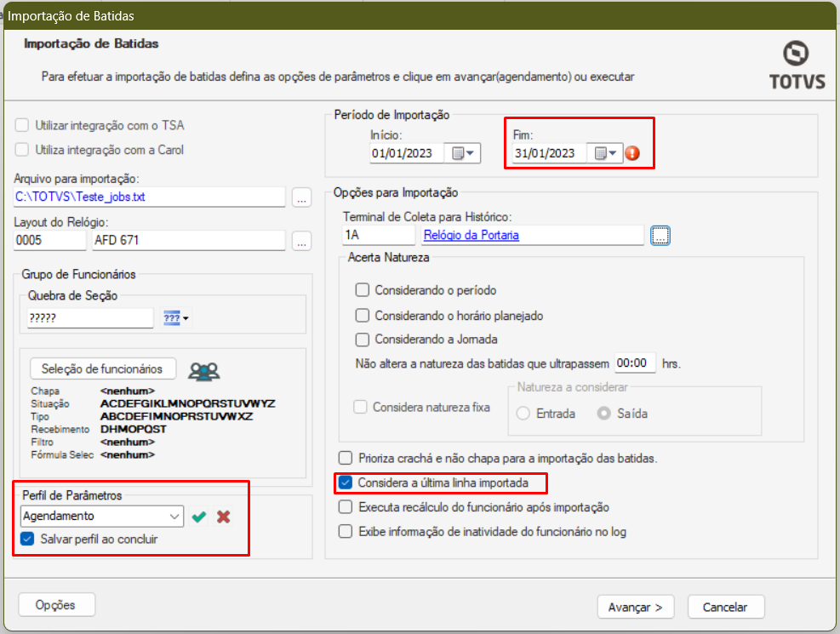Click the Fórmula Selec value <nenhum>
The image size is (840, 634).
tap(128, 454)
